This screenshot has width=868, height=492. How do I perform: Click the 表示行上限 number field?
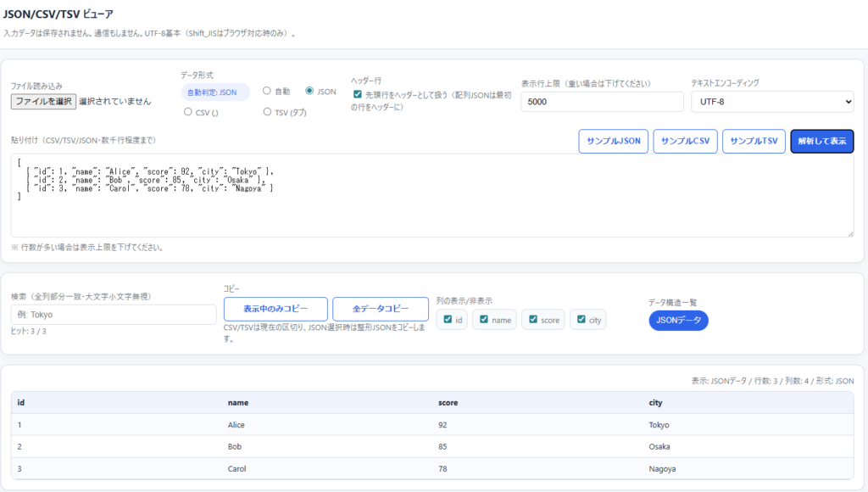[x=602, y=102]
